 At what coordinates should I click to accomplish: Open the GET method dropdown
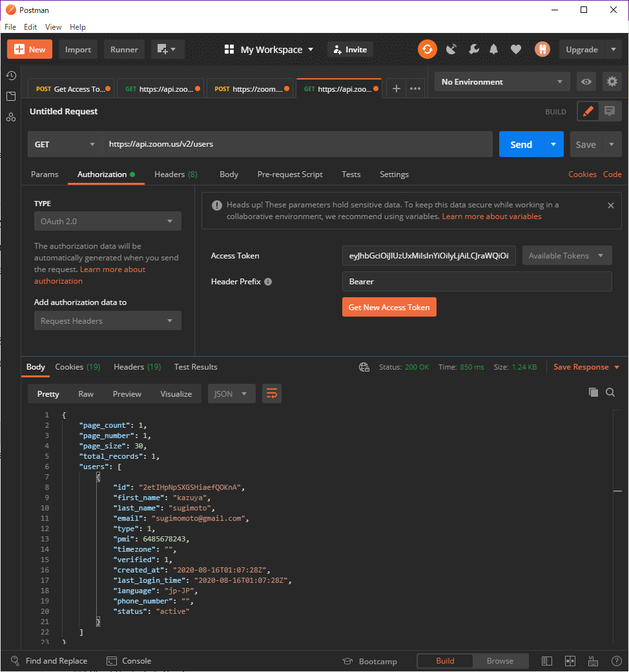[x=65, y=144]
